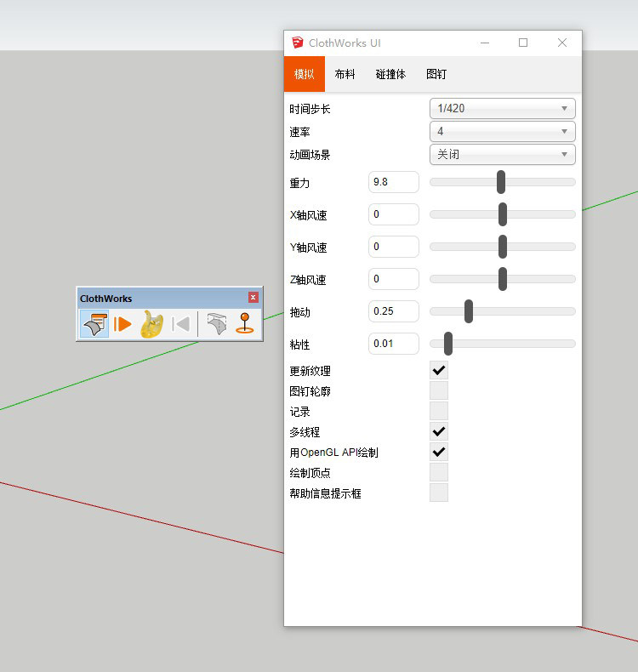Click the gray cloth grid toolbar icon
This screenshot has width=638, height=672.
(x=217, y=324)
